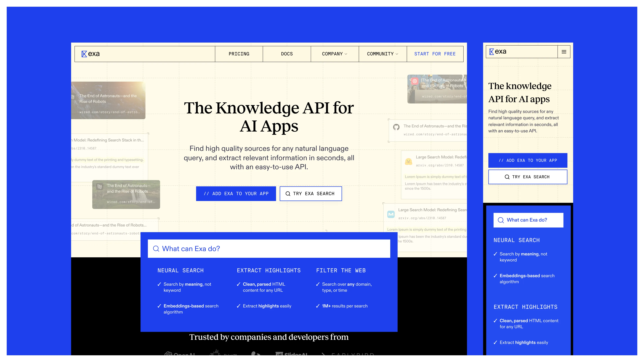Click the light-blue M icon on result card
The image size is (644, 362).
391,214
